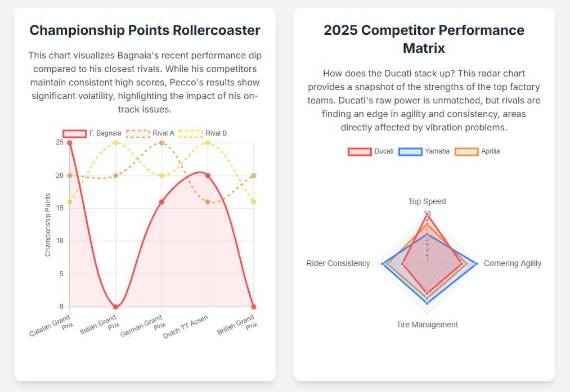The width and height of the screenshot is (570, 392).
Task: Select Bagnaia's German Grand Prix data point
Action: [161, 202]
